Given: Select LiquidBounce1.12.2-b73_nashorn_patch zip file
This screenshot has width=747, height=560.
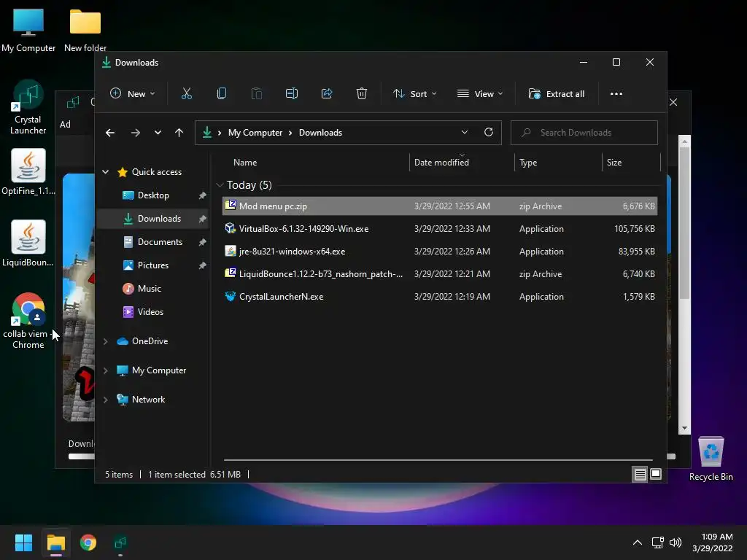Looking at the screenshot, I should pos(440,274).
